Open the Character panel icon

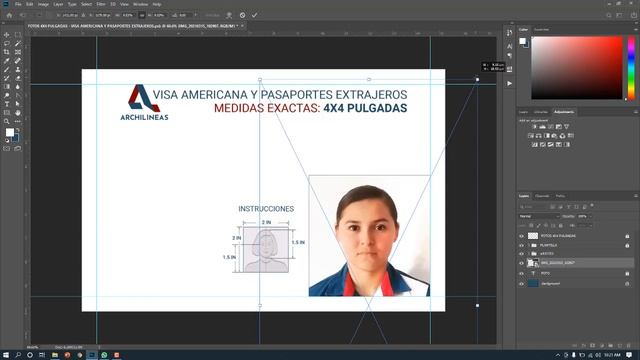click(x=509, y=46)
